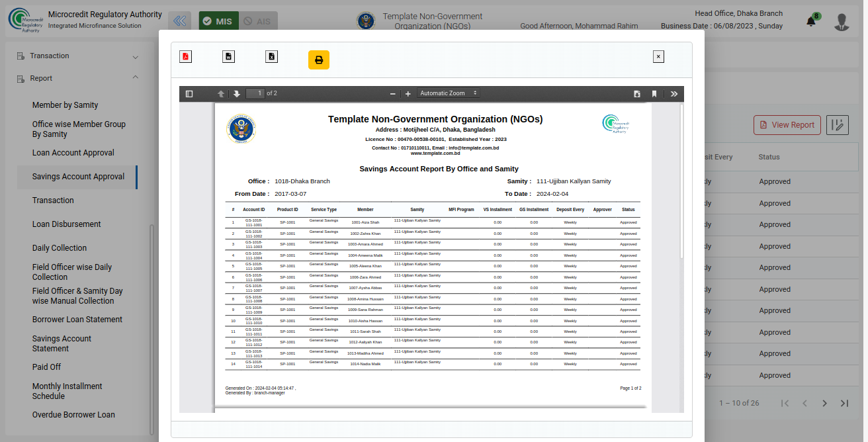The image size is (868, 442).
Task: Go to next page in PDF viewer
Action: [236, 94]
